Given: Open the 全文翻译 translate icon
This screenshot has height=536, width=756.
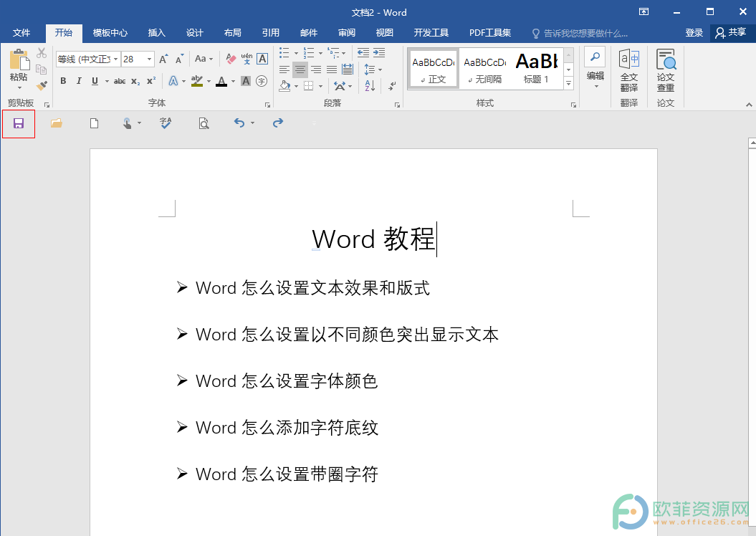Looking at the screenshot, I should [628, 71].
